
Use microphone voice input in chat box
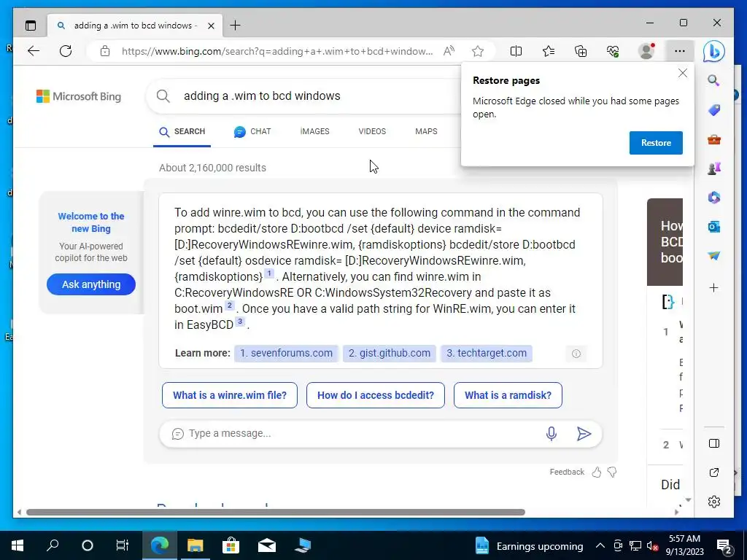[x=551, y=433]
